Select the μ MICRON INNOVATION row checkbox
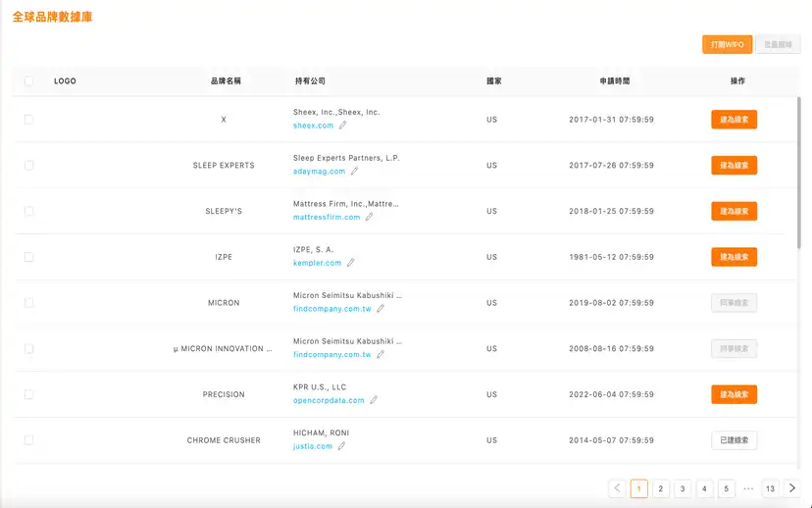 tap(29, 348)
